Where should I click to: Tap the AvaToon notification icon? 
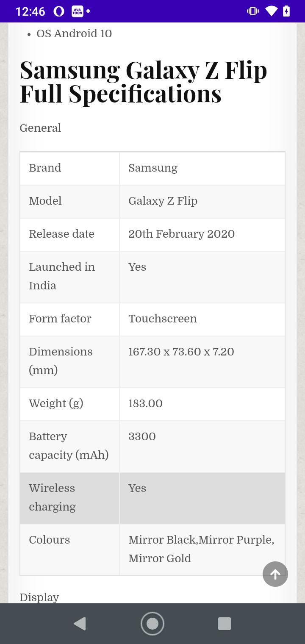click(78, 11)
